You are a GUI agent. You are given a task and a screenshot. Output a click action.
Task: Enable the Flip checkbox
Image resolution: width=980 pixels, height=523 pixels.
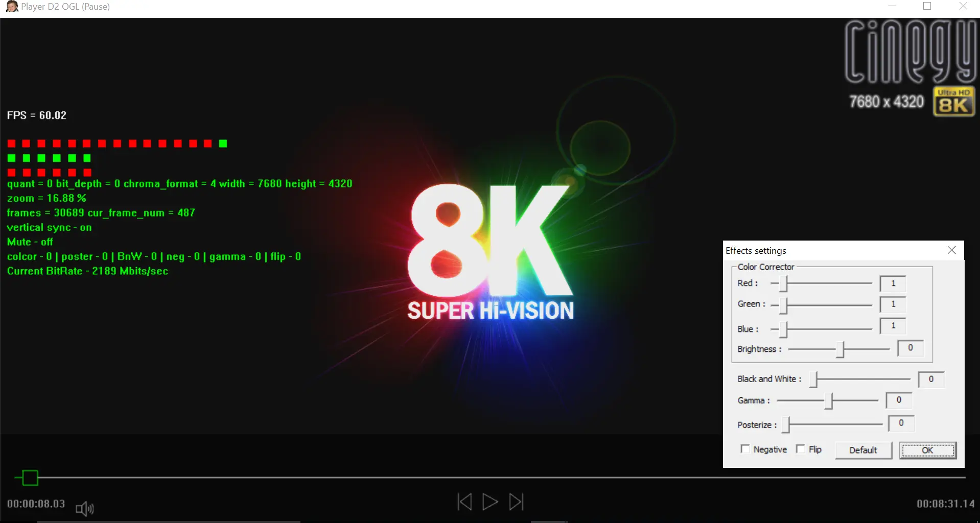tap(801, 449)
